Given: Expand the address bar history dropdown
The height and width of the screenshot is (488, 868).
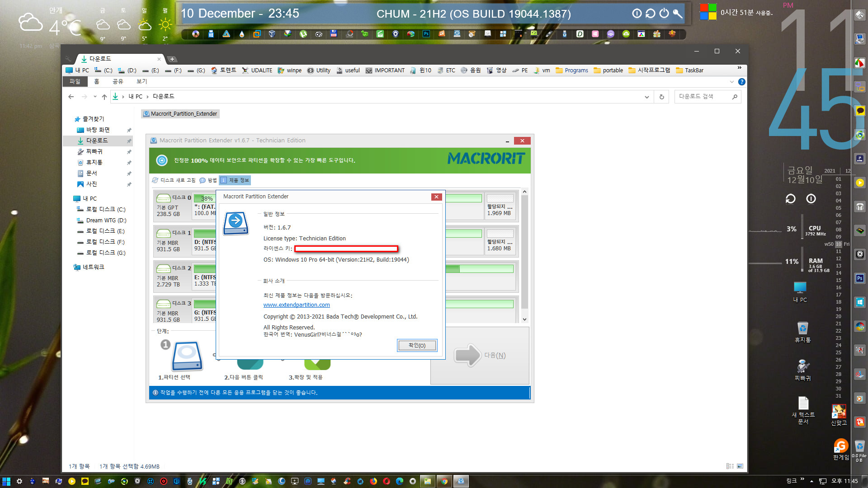Looking at the screenshot, I should click(x=646, y=97).
